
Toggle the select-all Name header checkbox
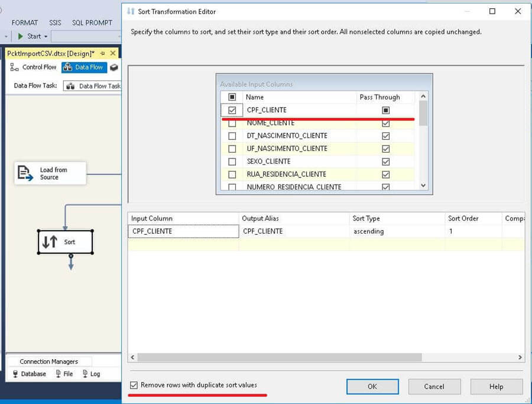(232, 97)
